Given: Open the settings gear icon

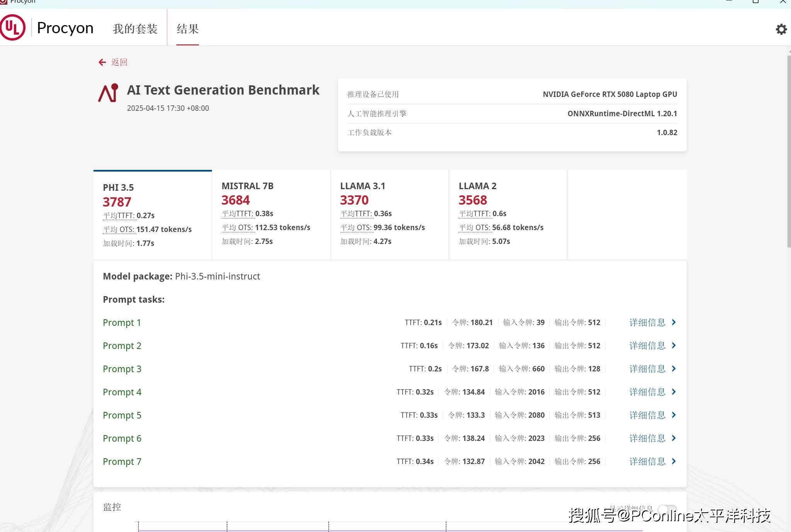Looking at the screenshot, I should click(781, 29).
